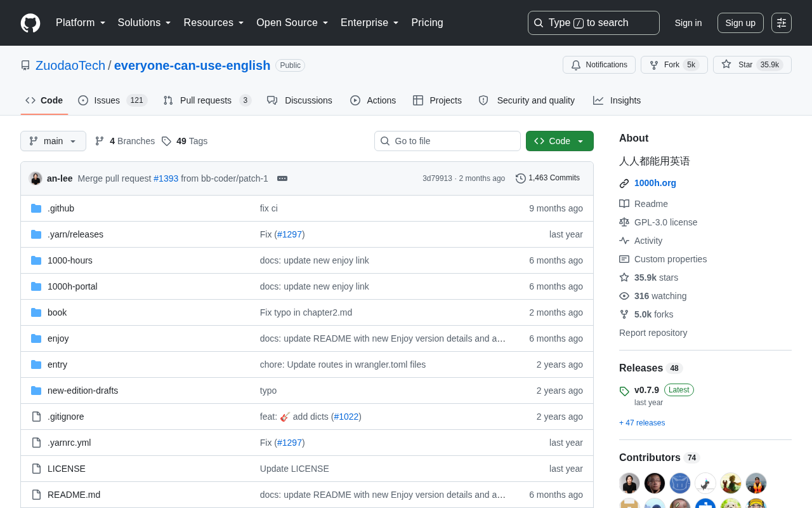Open the new-edition-drafts folder

pyautogui.click(x=82, y=391)
